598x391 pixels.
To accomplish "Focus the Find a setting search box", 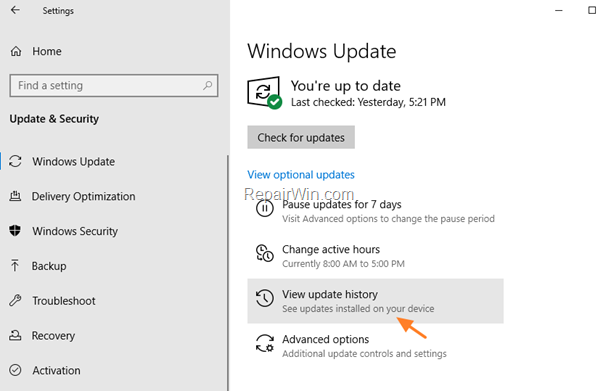I will (x=114, y=85).
